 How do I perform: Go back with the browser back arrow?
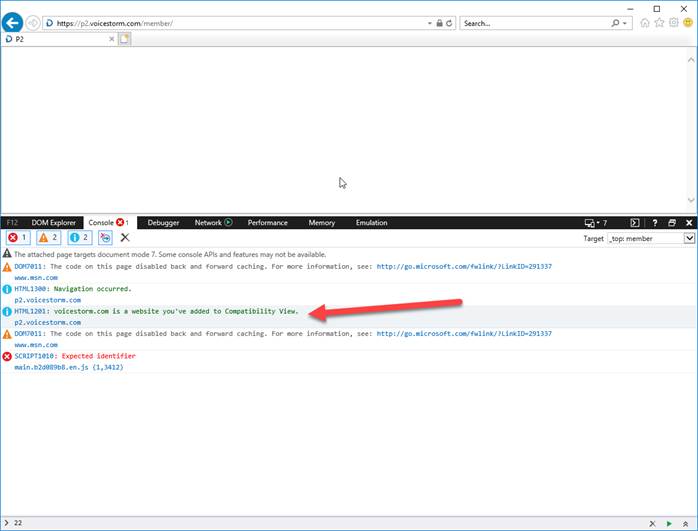pos(12,23)
